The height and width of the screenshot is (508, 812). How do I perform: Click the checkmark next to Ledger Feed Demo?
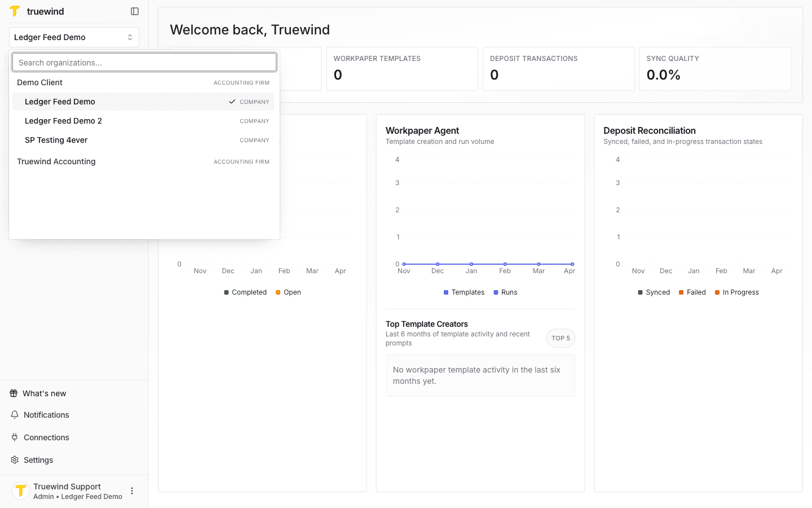[232, 102]
